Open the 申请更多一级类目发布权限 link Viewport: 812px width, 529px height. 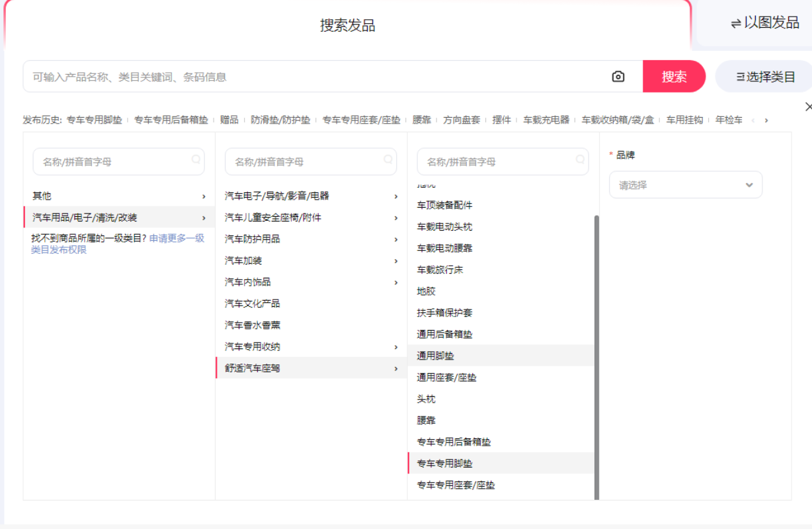click(x=177, y=238)
